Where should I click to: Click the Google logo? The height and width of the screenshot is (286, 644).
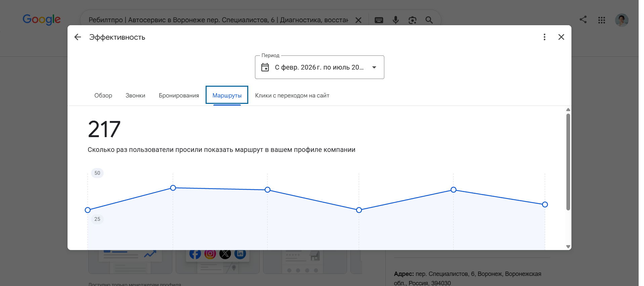[42, 19]
